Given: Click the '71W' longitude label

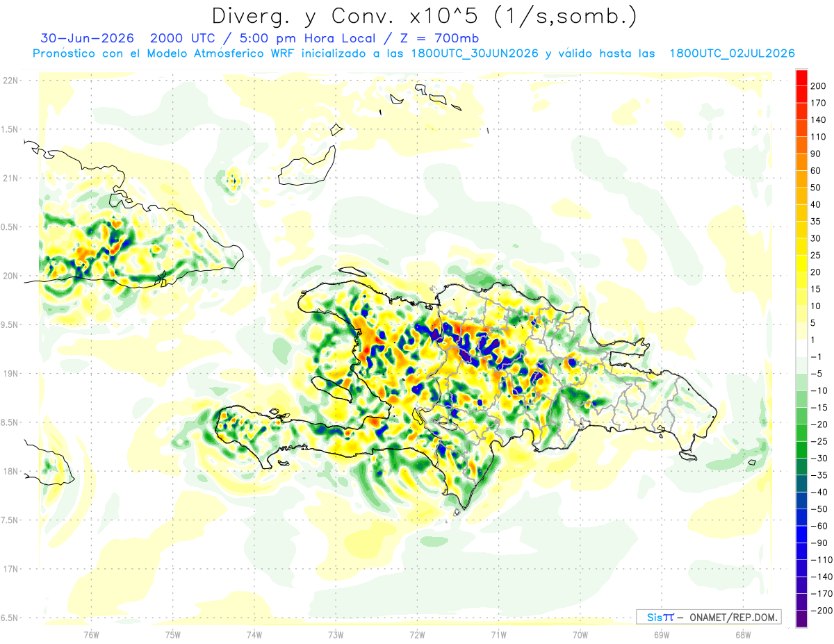Looking at the screenshot, I should tap(498, 634).
